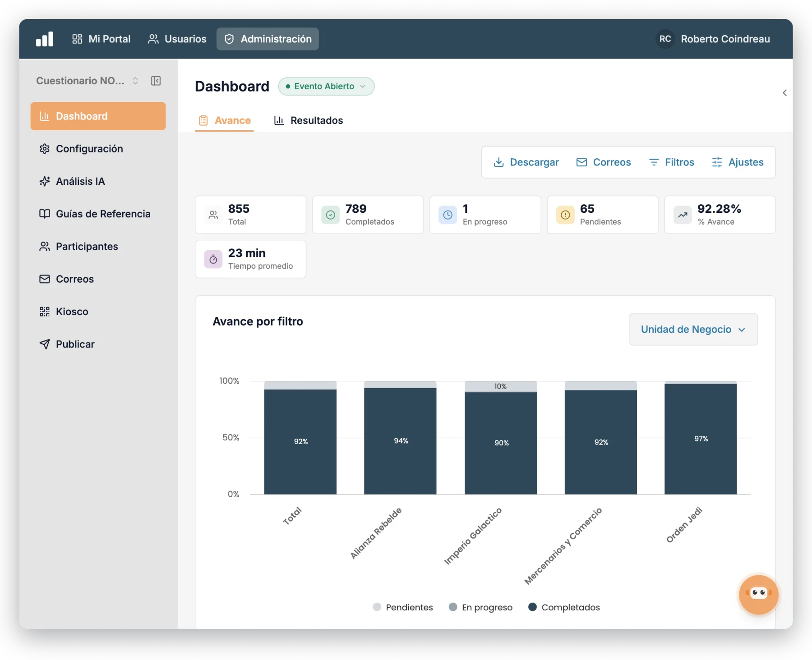Click the Imperio Galactico 90% bar
Screen dimensions: 812x660
click(501, 443)
